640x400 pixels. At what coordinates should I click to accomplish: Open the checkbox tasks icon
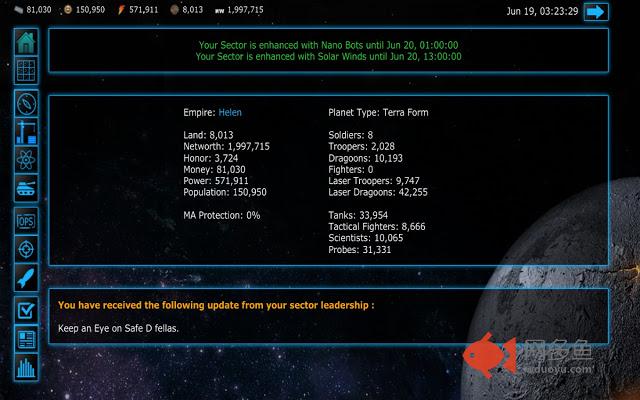click(26, 311)
